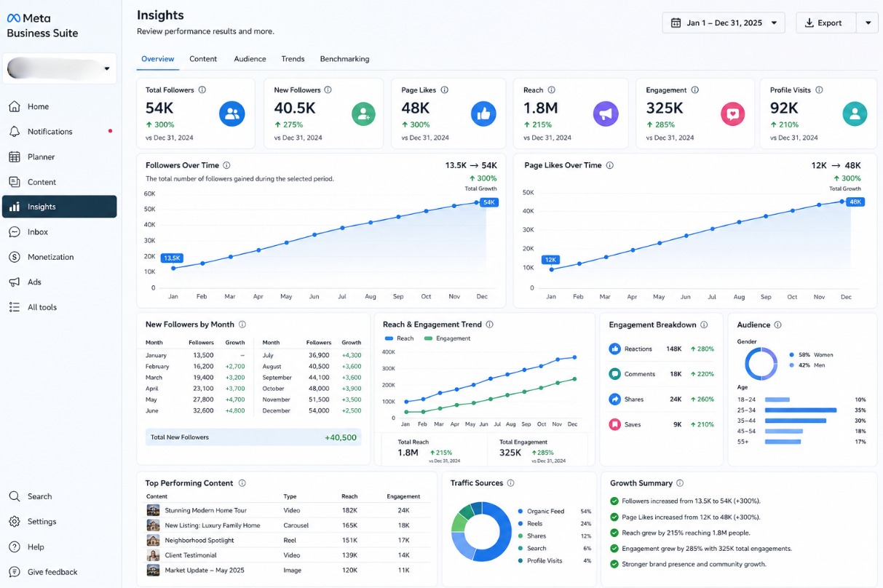Image resolution: width=883 pixels, height=588 pixels.
Task: Click the Engagement heart icon
Action: tap(733, 114)
